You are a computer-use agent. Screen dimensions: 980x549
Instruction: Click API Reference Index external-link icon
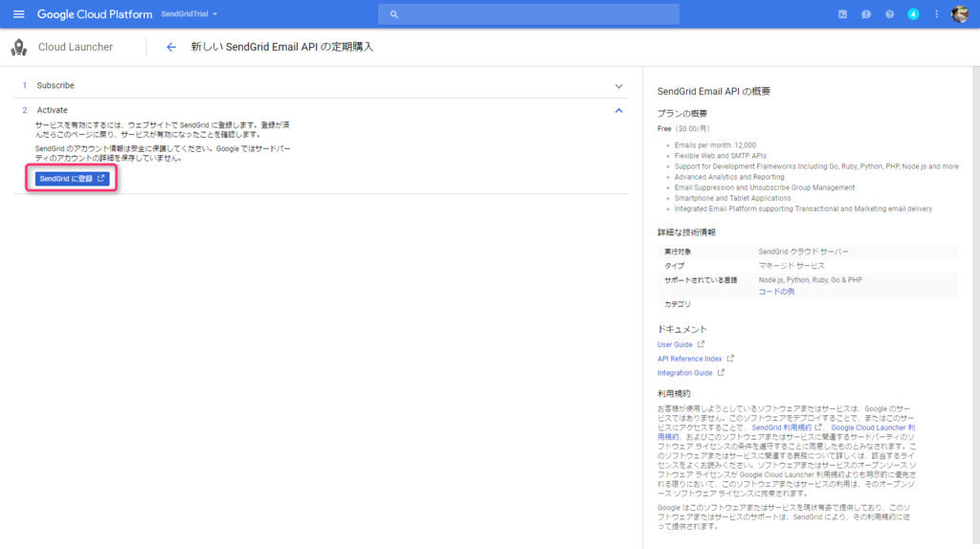(x=730, y=359)
